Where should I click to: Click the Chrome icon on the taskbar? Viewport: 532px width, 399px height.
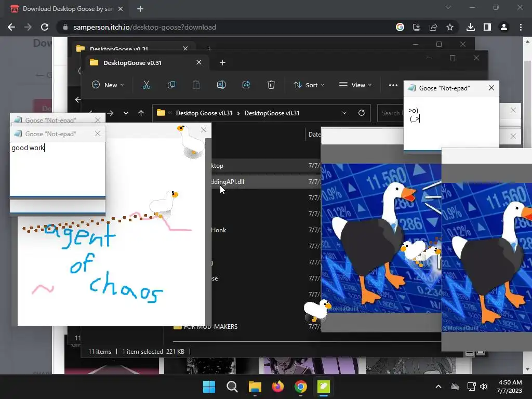point(301,387)
